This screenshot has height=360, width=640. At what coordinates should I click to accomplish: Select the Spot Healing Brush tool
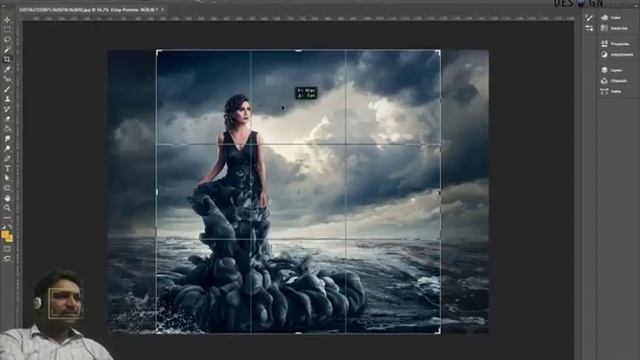tap(7, 79)
